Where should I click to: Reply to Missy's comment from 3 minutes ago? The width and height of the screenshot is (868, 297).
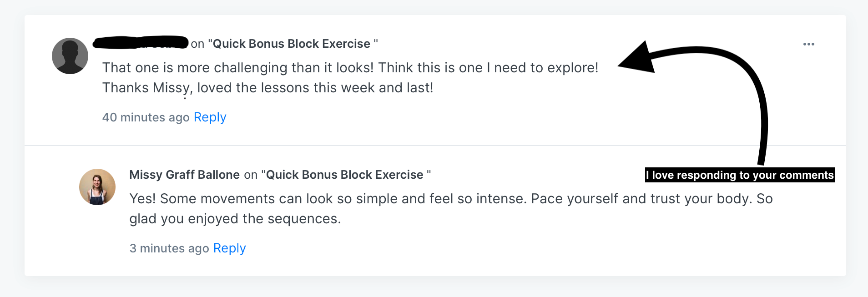click(x=229, y=248)
